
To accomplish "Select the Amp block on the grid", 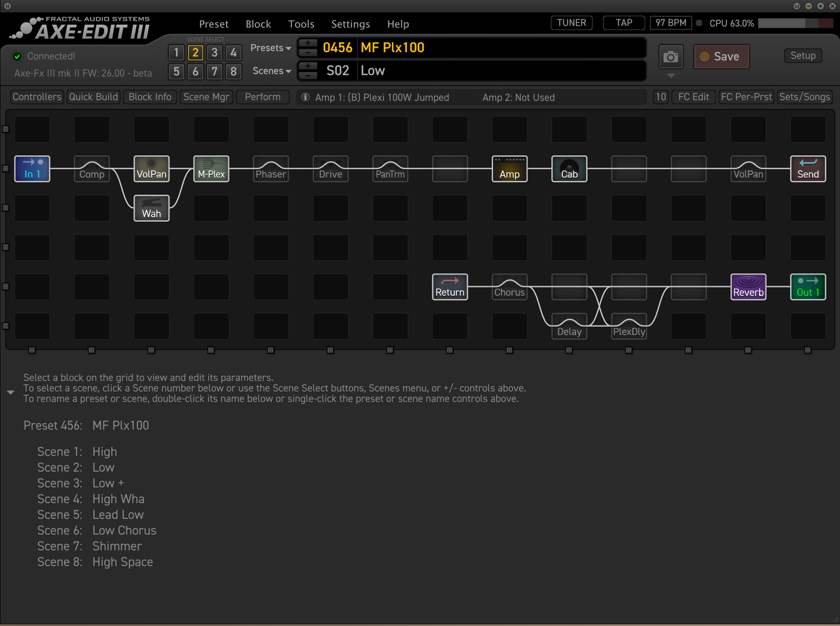I will pyautogui.click(x=509, y=169).
